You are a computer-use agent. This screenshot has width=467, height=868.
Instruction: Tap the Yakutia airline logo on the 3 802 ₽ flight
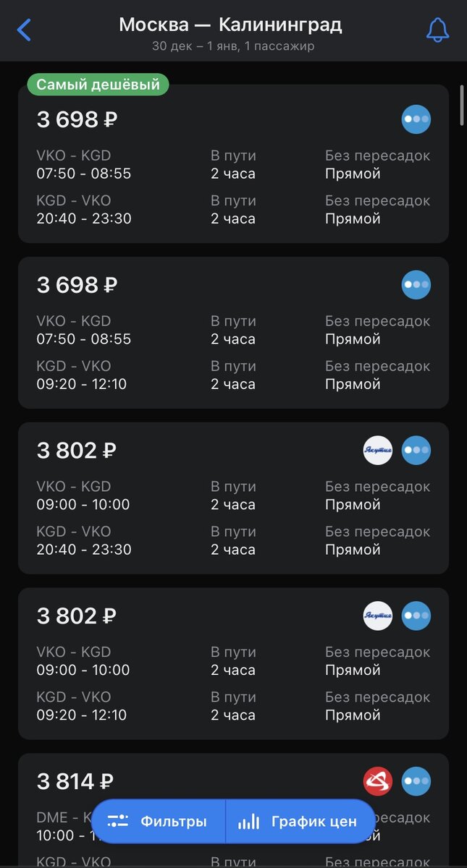click(x=377, y=450)
